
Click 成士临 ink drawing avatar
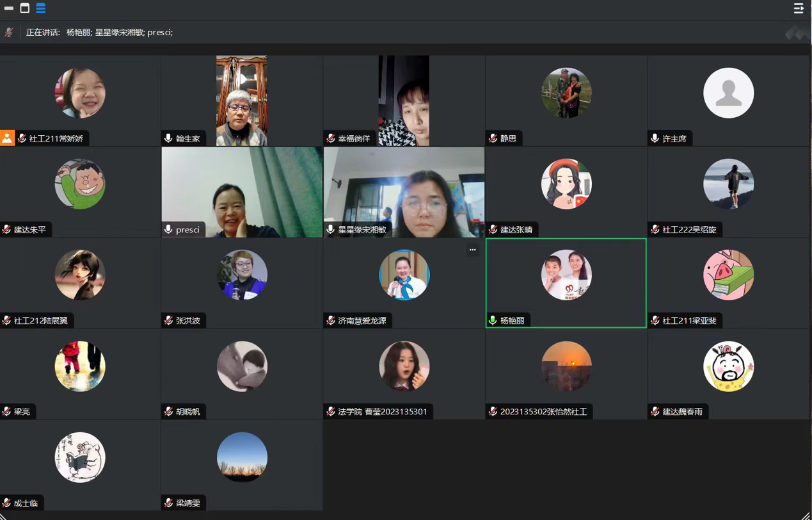tap(80, 457)
